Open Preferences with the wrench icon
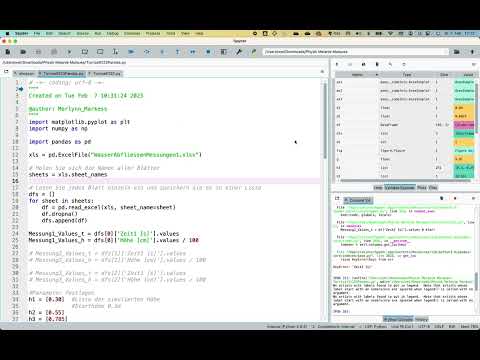 click(239, 52)
